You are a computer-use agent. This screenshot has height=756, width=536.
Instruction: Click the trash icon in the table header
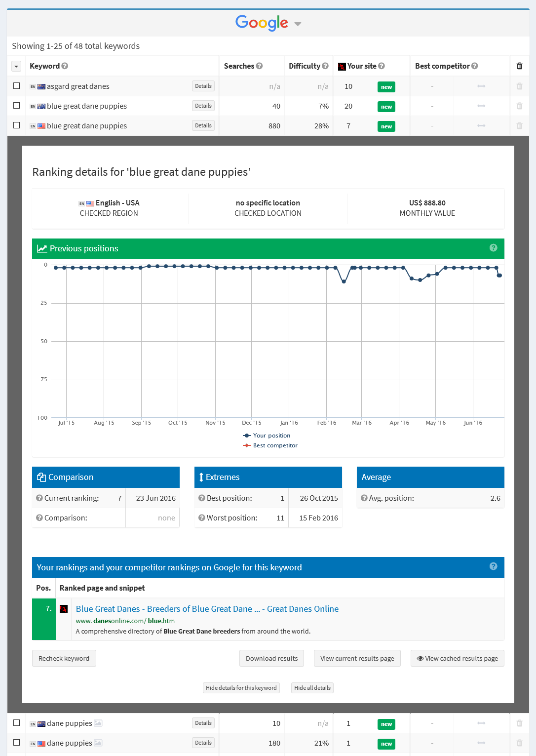coord(519,66)
